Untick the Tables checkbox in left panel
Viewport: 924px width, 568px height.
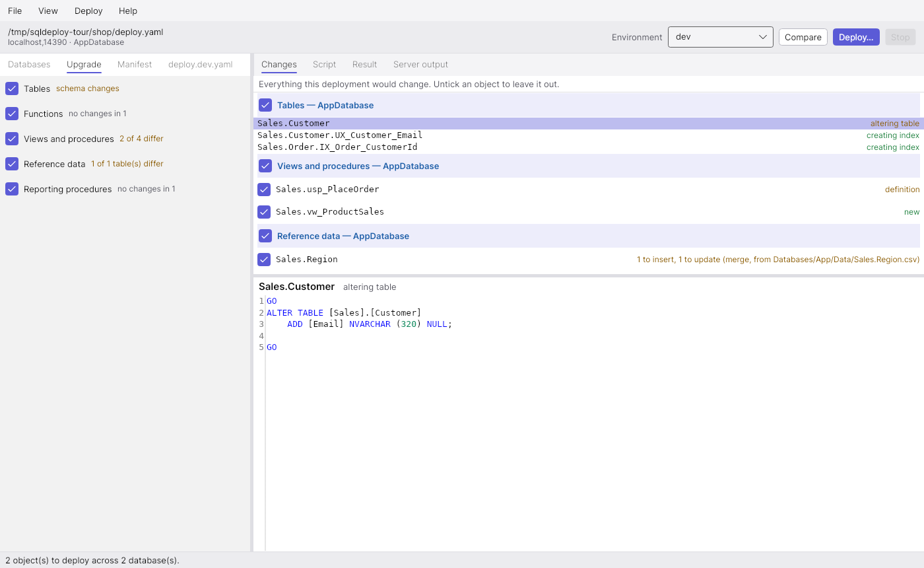point(12,89)
